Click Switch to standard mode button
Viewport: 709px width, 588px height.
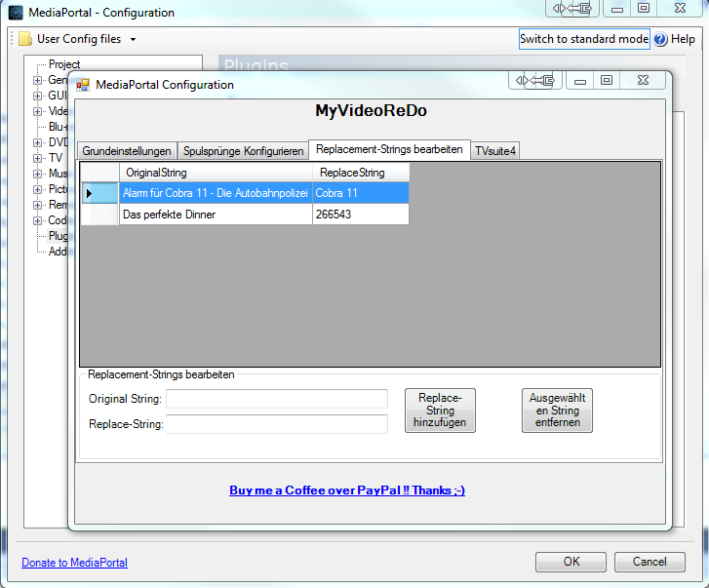pyautogui.click(x=584, y=39)
